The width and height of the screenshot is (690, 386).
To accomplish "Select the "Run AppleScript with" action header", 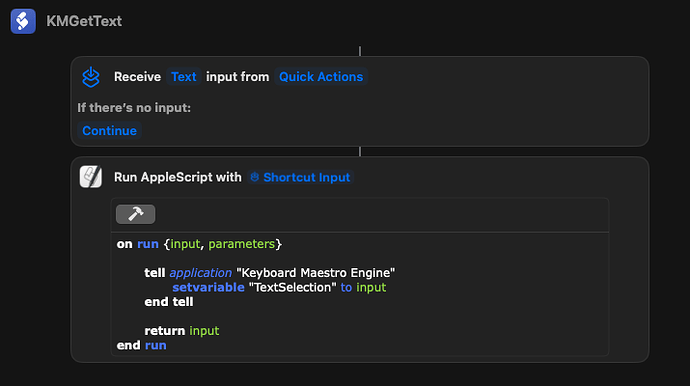I will pos(178,177).
